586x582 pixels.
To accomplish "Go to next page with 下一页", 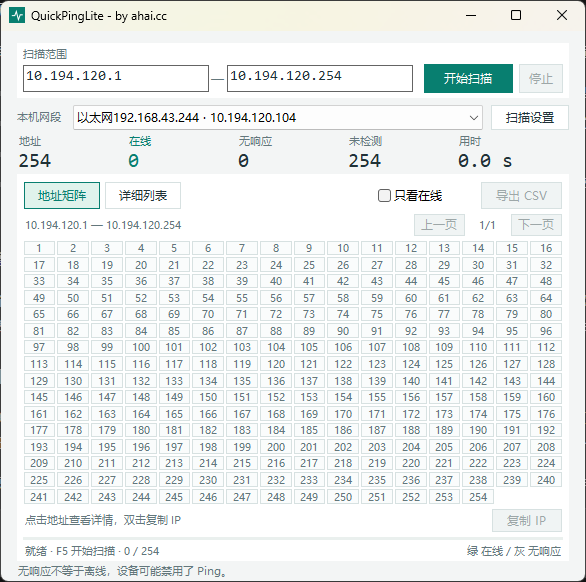I will point(536,225).
